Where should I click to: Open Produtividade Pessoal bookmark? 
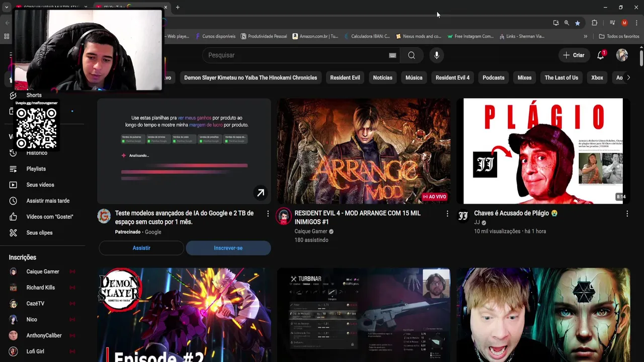264,36
